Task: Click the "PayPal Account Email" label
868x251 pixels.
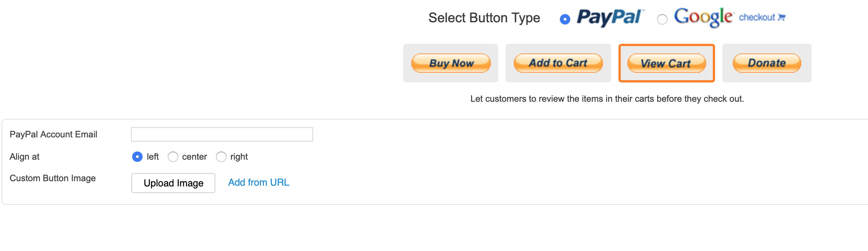Action: point(53,134)
